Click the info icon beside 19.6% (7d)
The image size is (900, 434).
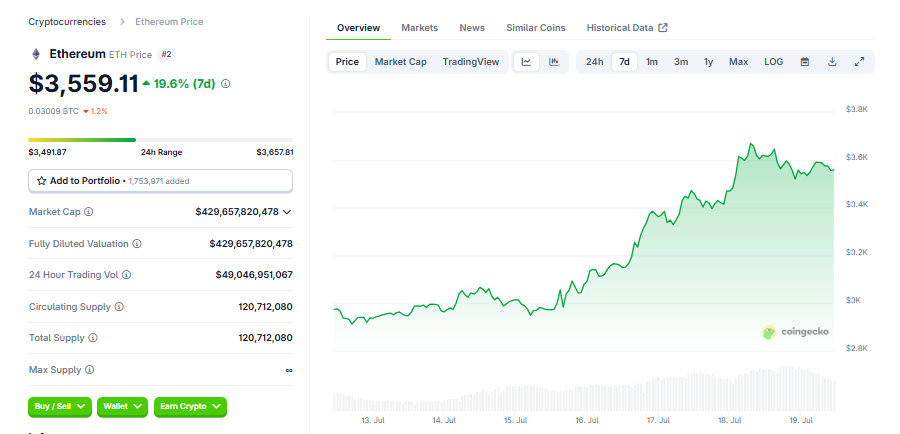click(226, 84)
